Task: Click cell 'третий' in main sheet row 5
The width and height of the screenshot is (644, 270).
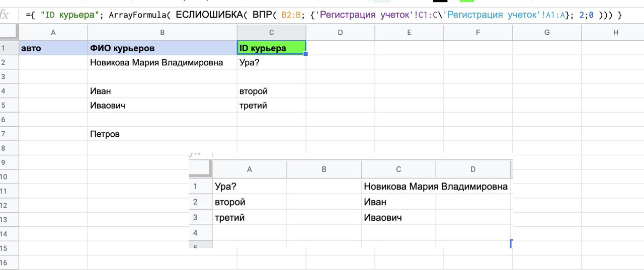Action: (x=272, y=106)
